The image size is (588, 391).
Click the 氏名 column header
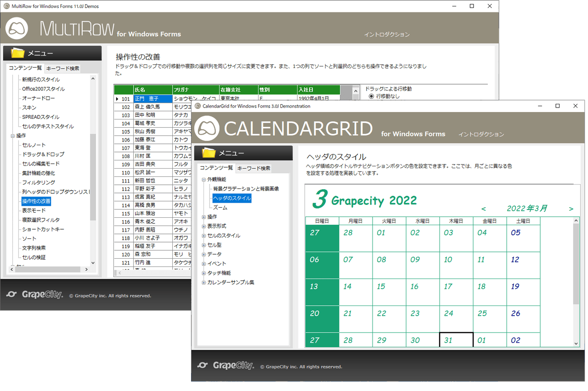click(x=153, y=90)
